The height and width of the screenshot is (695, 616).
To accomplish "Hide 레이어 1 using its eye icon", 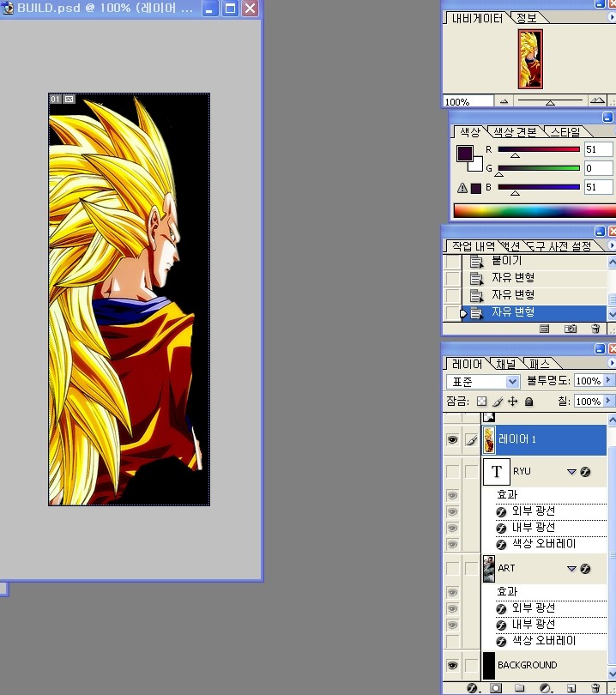I will (x=452, y=439).
